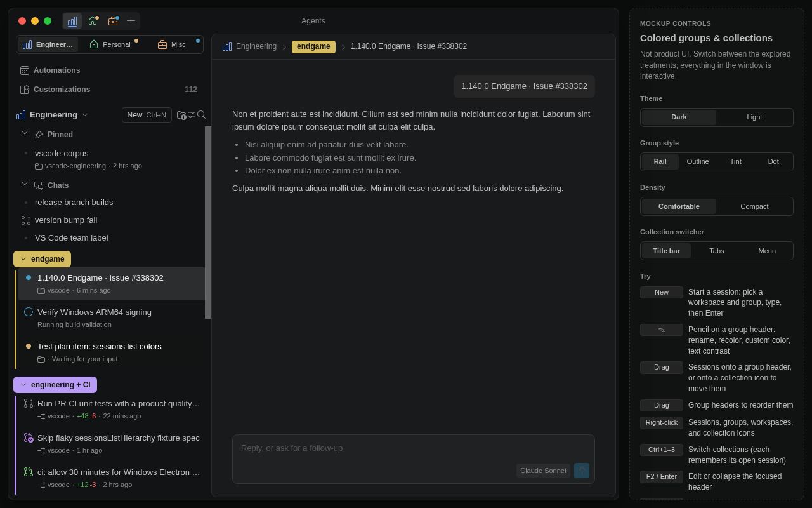Add a new collection with the plus icon
Viewport: 812px width, 508px height.
point(131,21)
